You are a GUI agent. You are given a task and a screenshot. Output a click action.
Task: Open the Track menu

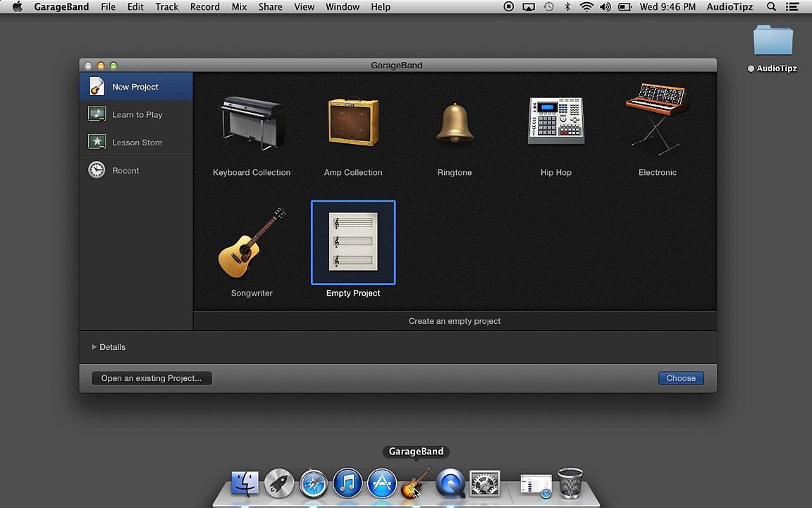[x=167, y=7]
